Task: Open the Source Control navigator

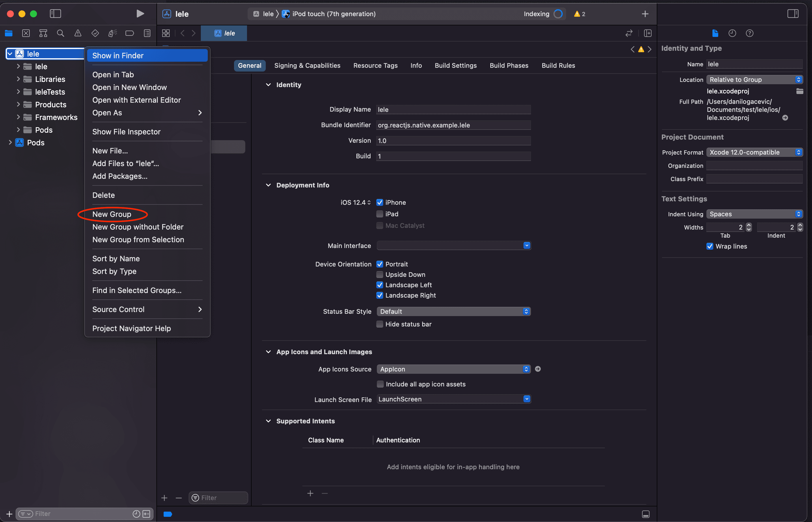Action: coord(26,33)
